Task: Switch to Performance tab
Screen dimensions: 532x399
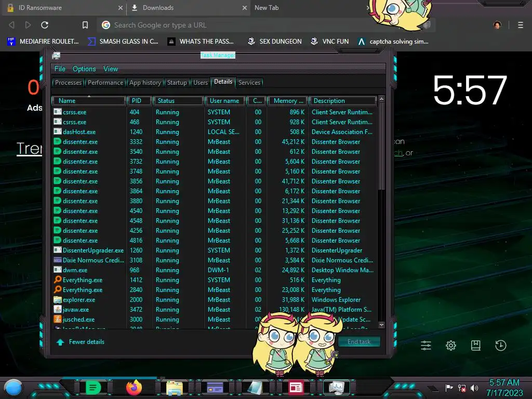Action: pyautogui.click(x=105, y=83)
